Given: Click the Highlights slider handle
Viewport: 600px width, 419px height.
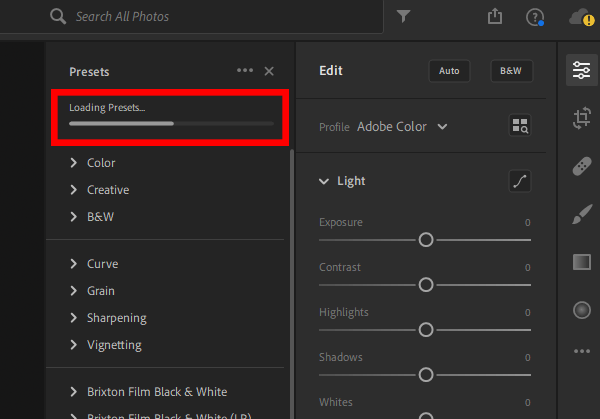Looking at the screenshot, I should click(x=426, y=330).
